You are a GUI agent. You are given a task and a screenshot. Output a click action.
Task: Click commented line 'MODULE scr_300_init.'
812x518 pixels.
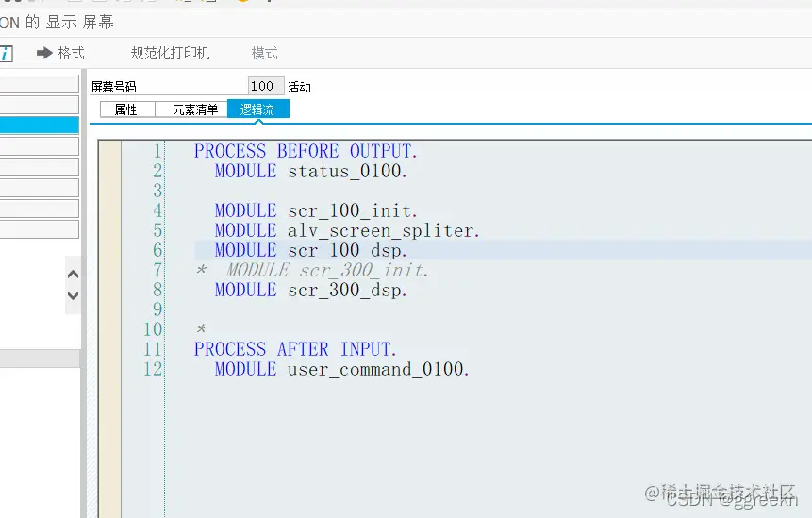tap(326, 270)
